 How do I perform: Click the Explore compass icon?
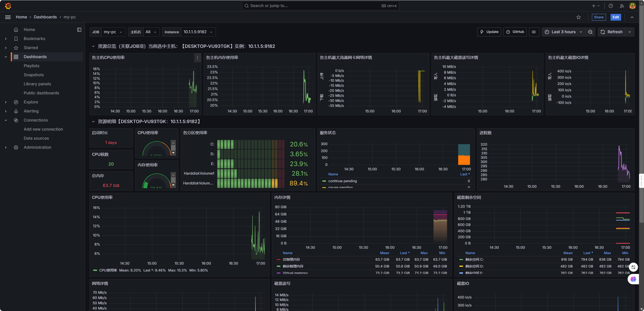pyautogui.click(x=16, y=102)
